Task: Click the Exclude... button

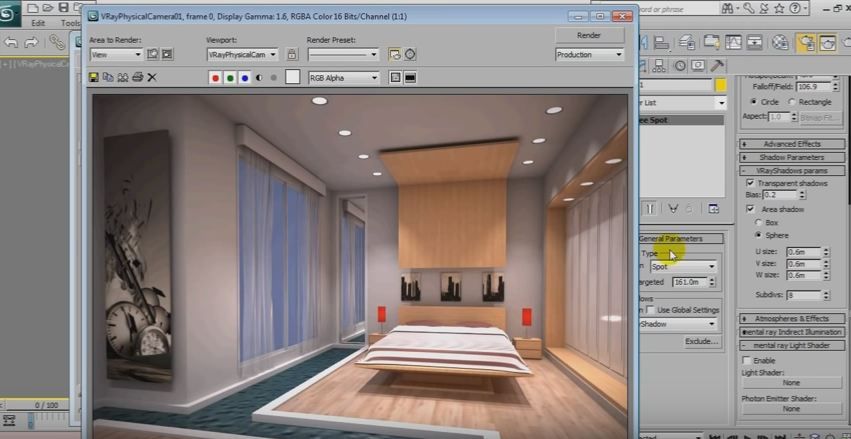Action: click(702, 341)
